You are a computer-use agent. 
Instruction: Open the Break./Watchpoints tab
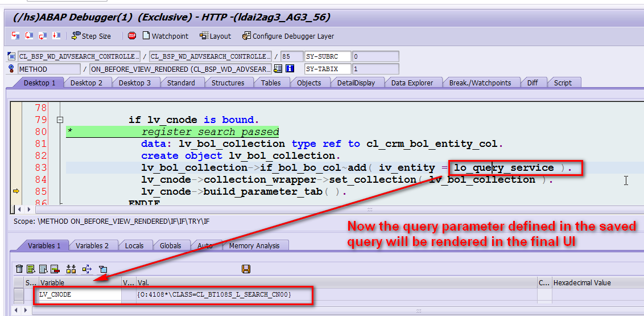[x=480, y=83]
